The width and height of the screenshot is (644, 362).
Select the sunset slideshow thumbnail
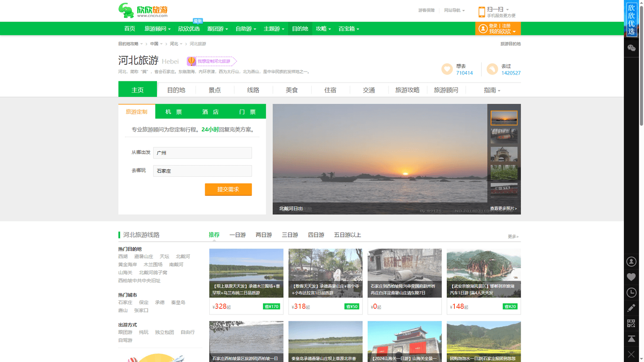[504, 118]
